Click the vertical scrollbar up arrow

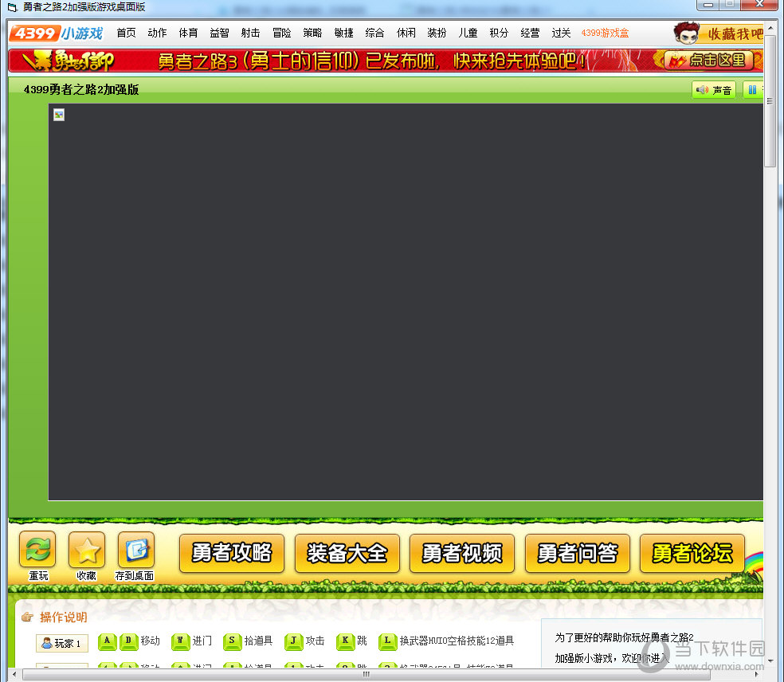(x=770, y=27)
